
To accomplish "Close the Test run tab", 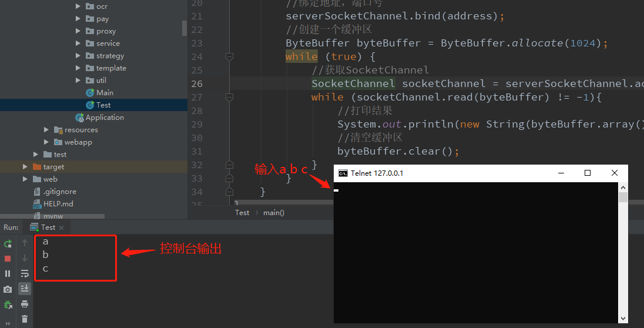I will tap(61, 227).
